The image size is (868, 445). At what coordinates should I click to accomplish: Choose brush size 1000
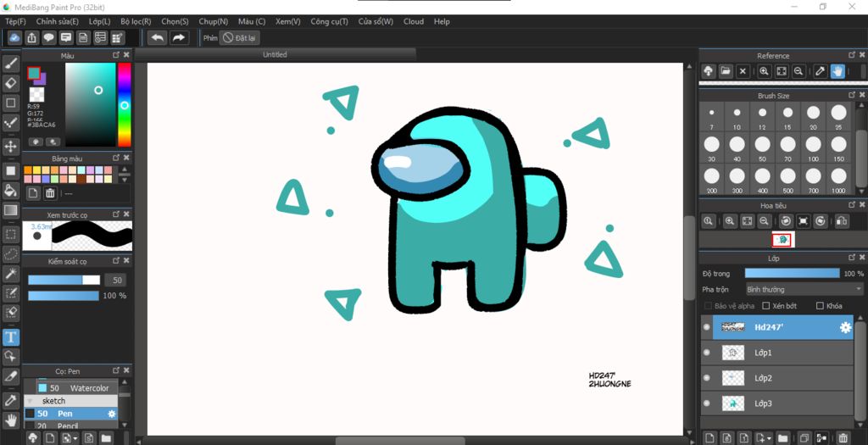click(x=838, y=181)
